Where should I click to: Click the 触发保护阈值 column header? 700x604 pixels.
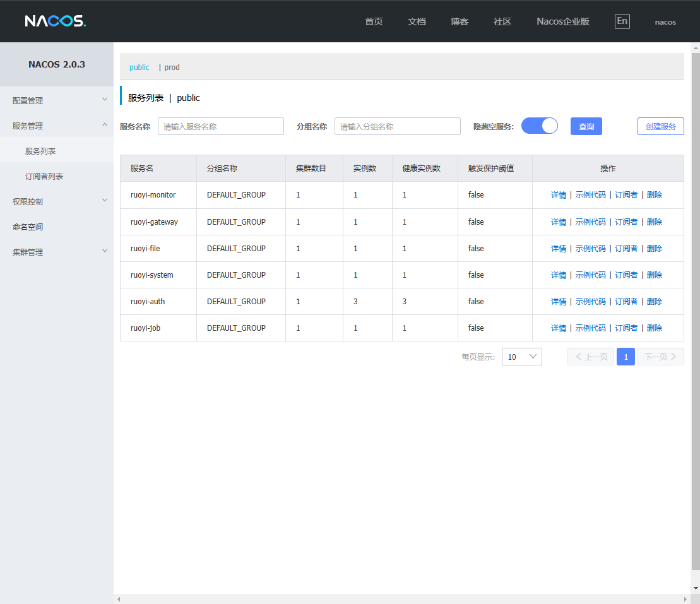(x=495, y=169)
